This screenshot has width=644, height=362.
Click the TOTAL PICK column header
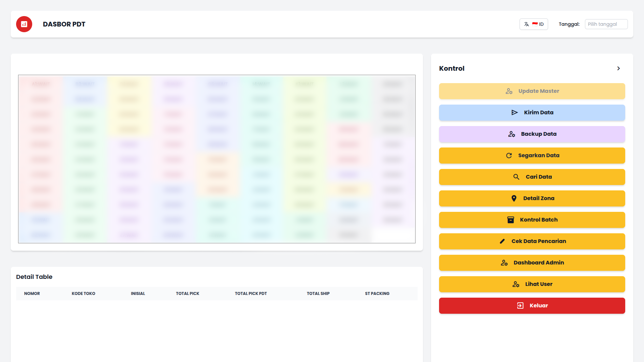point(187,294)
